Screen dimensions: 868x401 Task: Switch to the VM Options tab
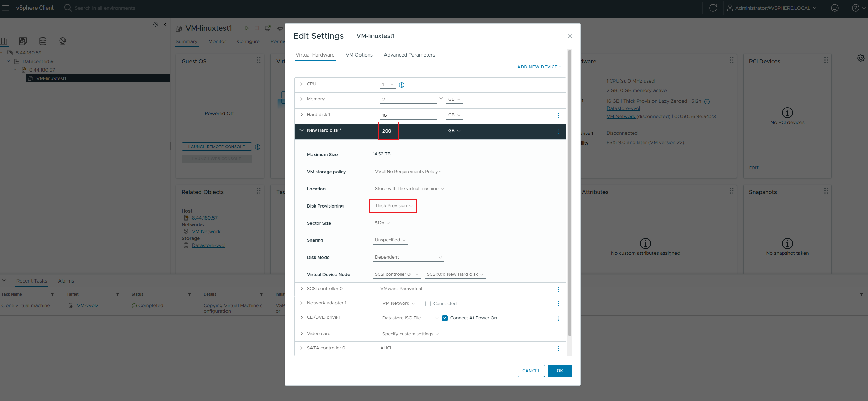pos(359,55)
